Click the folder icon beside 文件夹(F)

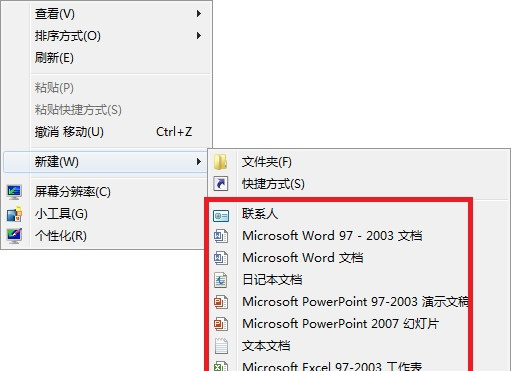coord(221,162)
